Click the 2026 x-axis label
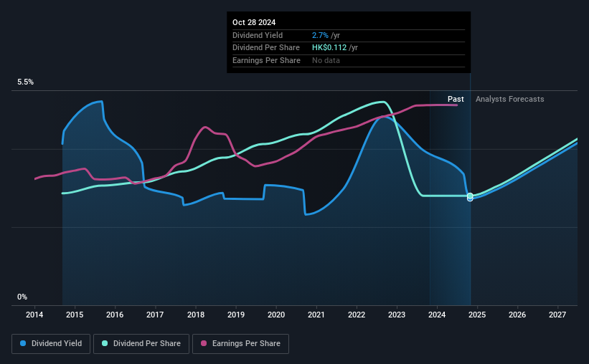Viewport: 589px width, 364px height. pyautogui.click(x=517, y=315)
